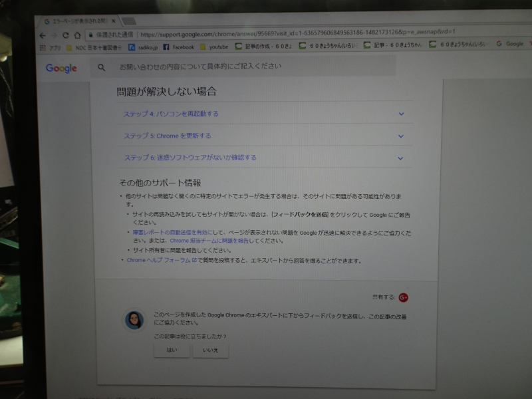Open the 障害レポートの自動送信を有効に link

172,232
